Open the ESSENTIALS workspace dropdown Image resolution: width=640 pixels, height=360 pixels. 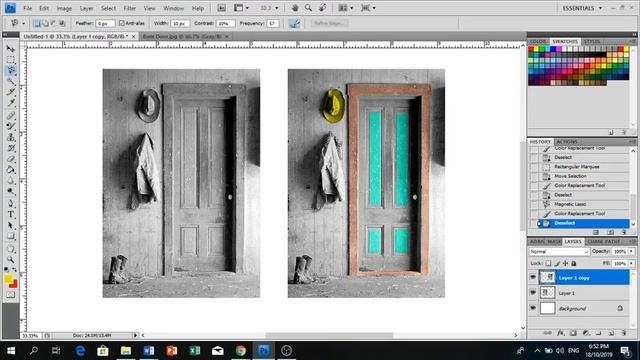click(582, 8)
